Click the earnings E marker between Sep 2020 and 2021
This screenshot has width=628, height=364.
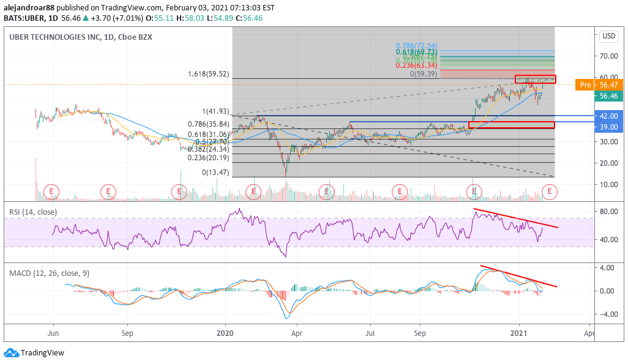pos(474,192)
